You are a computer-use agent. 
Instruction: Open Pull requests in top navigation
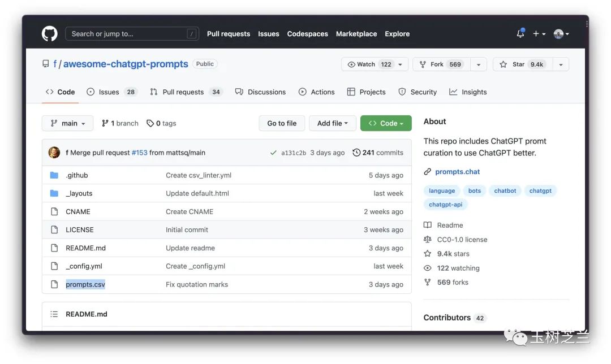(x=229, y=34)
